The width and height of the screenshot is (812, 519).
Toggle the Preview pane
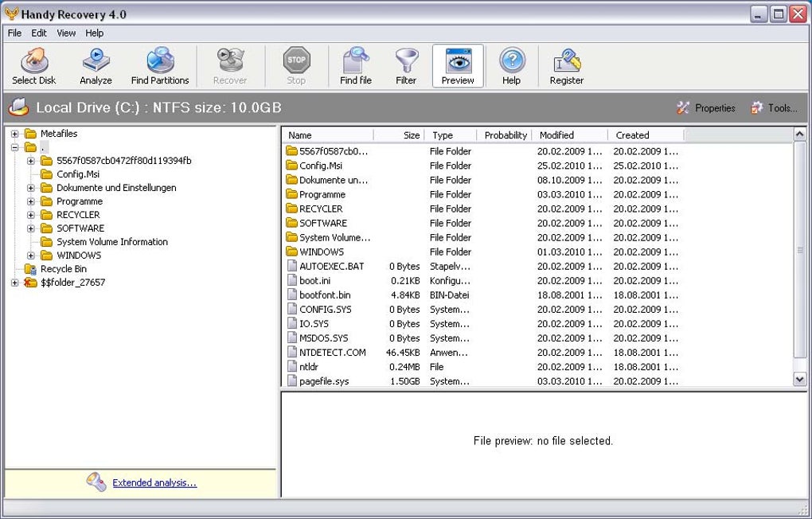[457, 65]
